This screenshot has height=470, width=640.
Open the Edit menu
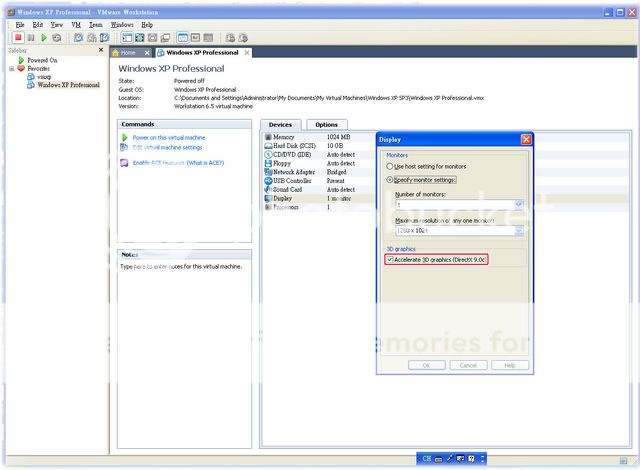(38, 25)
